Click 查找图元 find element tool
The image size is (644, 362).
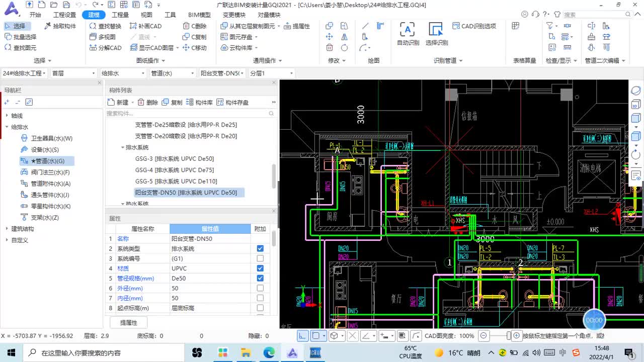(20, 48)
